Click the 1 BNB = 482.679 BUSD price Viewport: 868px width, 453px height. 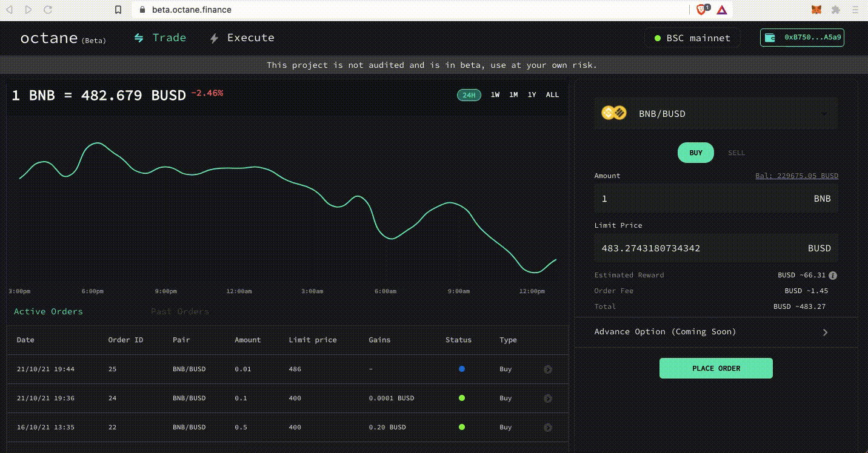coord(99,95)
